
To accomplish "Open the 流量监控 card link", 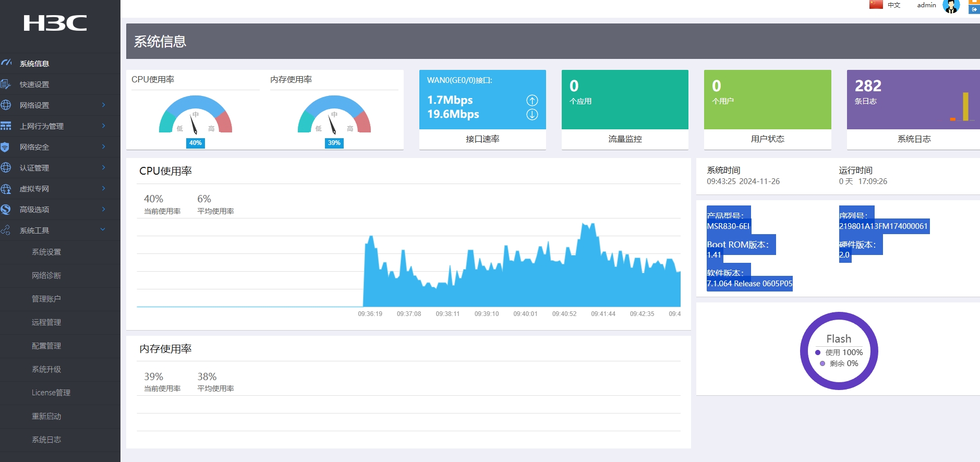I will 624,139.
